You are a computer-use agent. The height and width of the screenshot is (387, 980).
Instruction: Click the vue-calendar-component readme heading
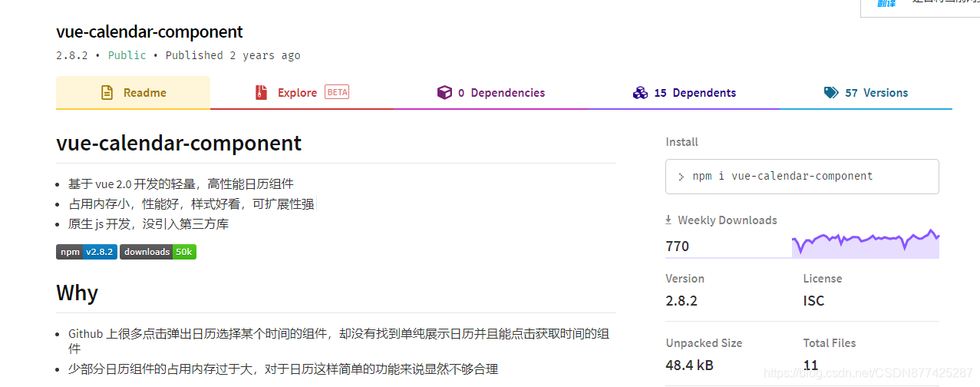(x=179, y=143)
